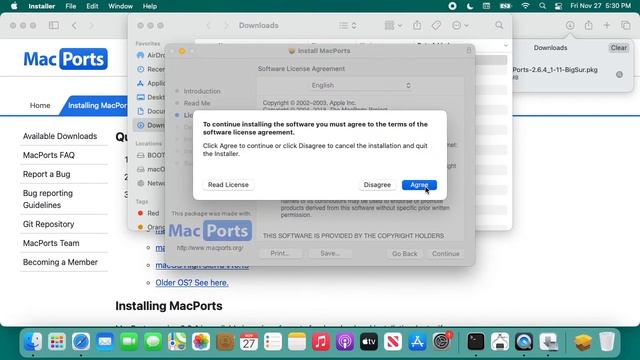The image size is (640, 360).
Task: Open Finder from the Dock
Action: [33, 342]
